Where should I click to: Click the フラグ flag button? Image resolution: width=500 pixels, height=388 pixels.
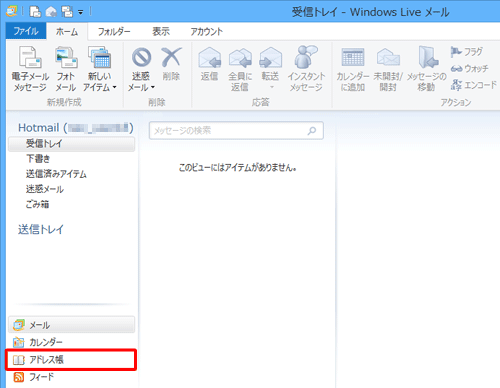pos(467,52)
